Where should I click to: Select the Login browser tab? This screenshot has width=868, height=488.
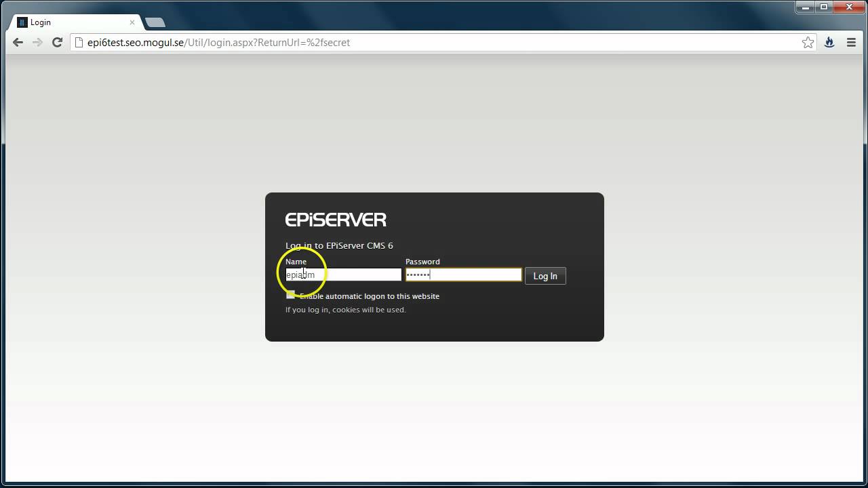[77, 22]
